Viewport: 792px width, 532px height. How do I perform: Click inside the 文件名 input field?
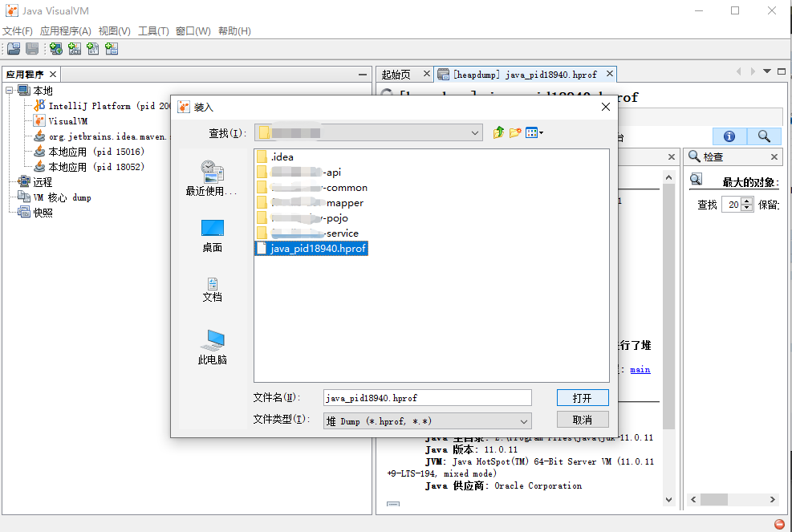425,397
